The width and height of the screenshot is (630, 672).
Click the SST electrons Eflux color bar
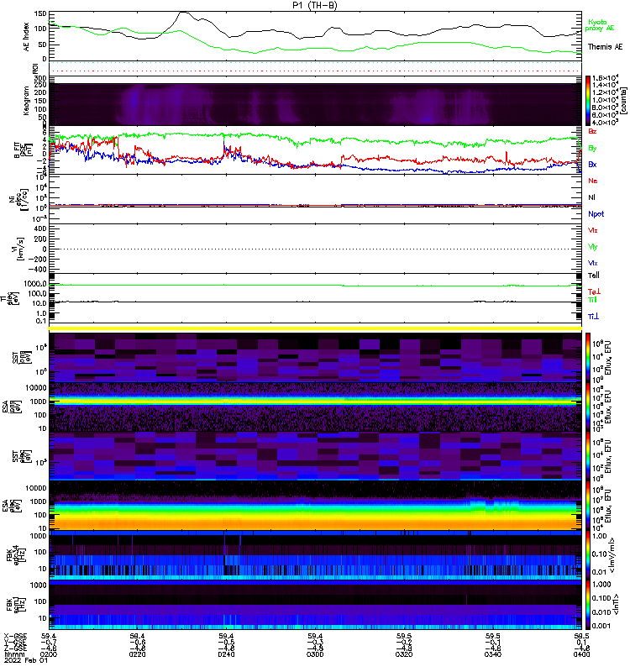click(x=588, y=456)
